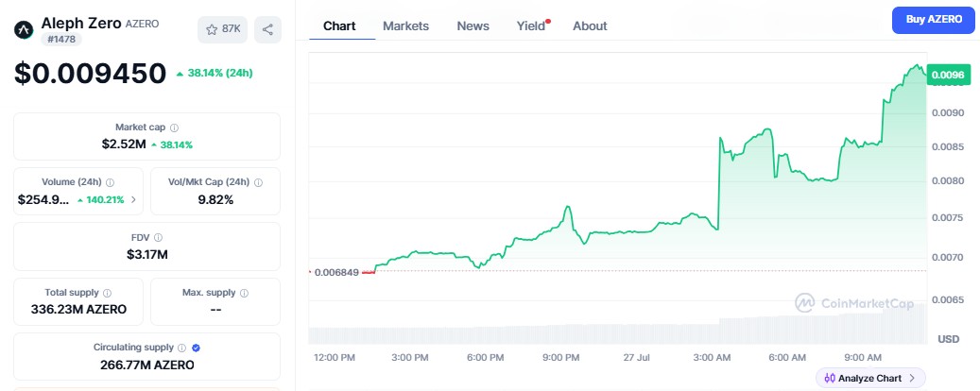Click the 9:00 PM time axis label
This screenshot has height=391, width=980.
[561, 358]
